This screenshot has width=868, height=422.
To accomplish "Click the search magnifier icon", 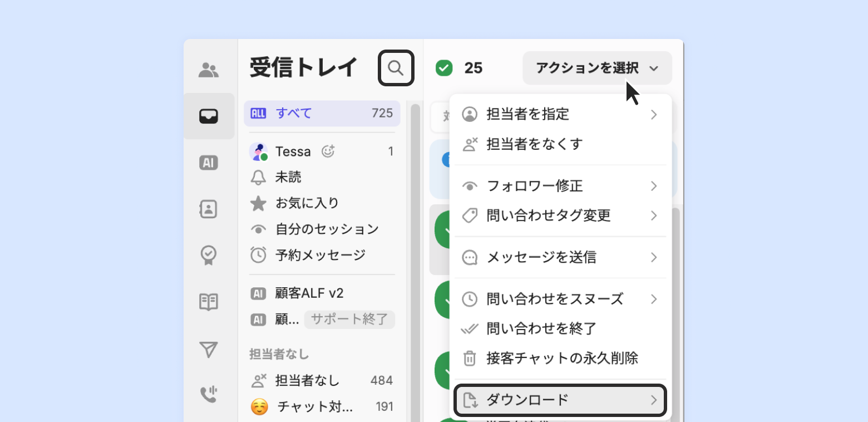I will point(396,68).
